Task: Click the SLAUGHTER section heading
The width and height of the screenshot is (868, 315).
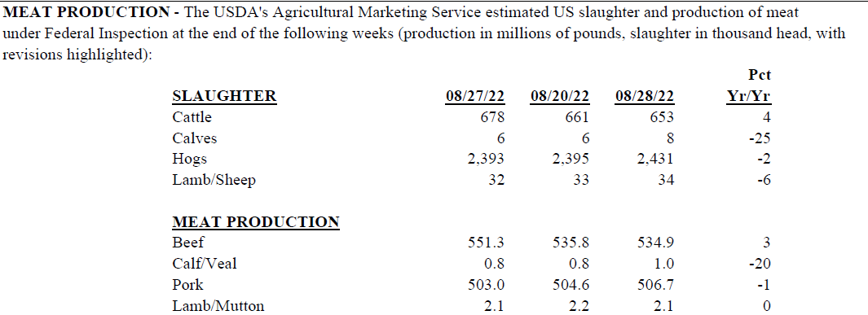Action: click(225, 96)
